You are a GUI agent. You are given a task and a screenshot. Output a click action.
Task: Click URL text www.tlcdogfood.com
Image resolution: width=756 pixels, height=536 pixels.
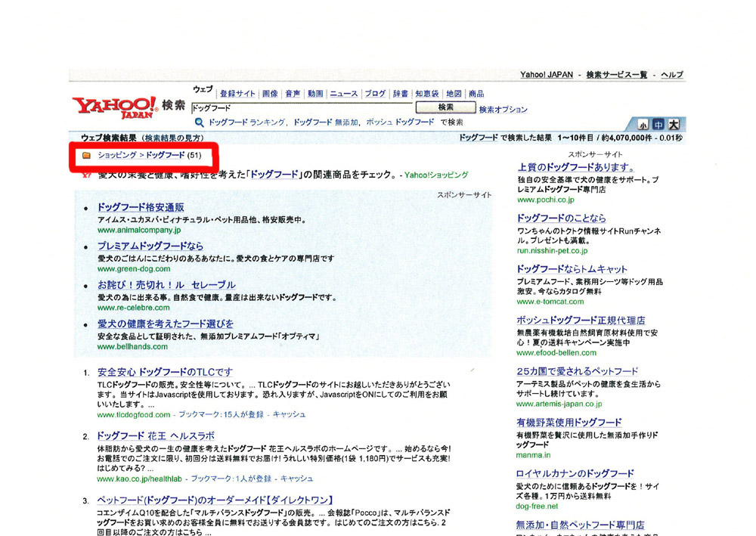[134, 414]
